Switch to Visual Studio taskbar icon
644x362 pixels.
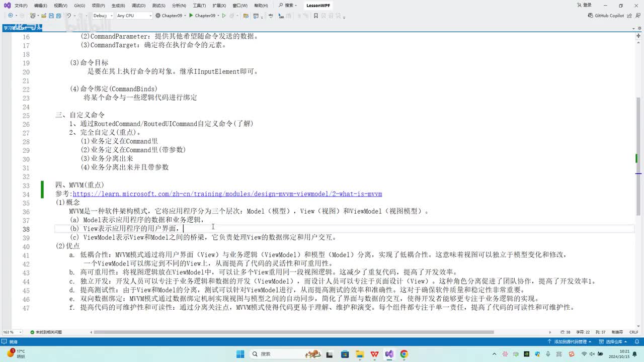click(x=389, y=354)
